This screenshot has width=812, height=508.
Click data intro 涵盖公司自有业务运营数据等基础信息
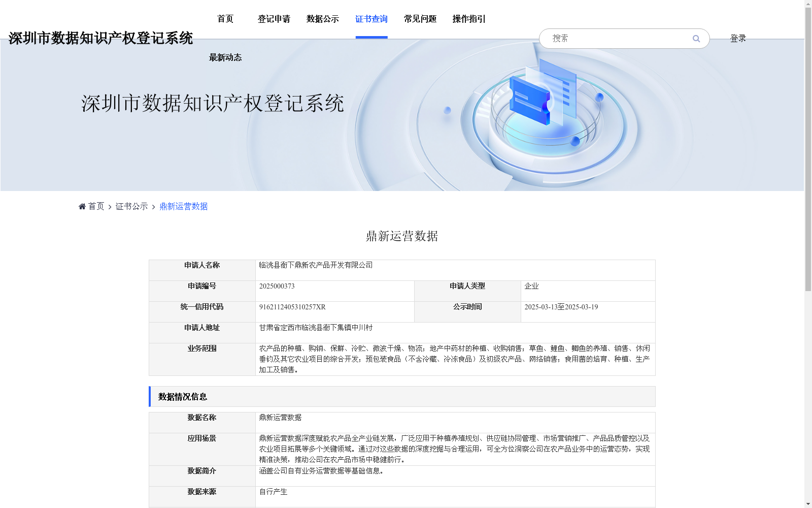321,471
